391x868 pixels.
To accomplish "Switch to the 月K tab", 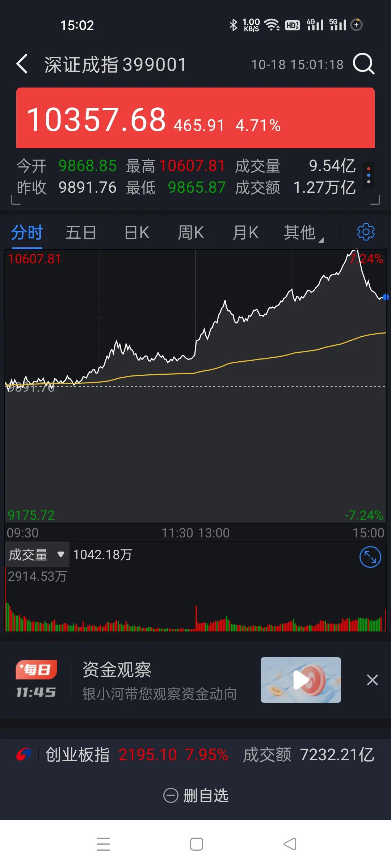I will coord(245,232).
